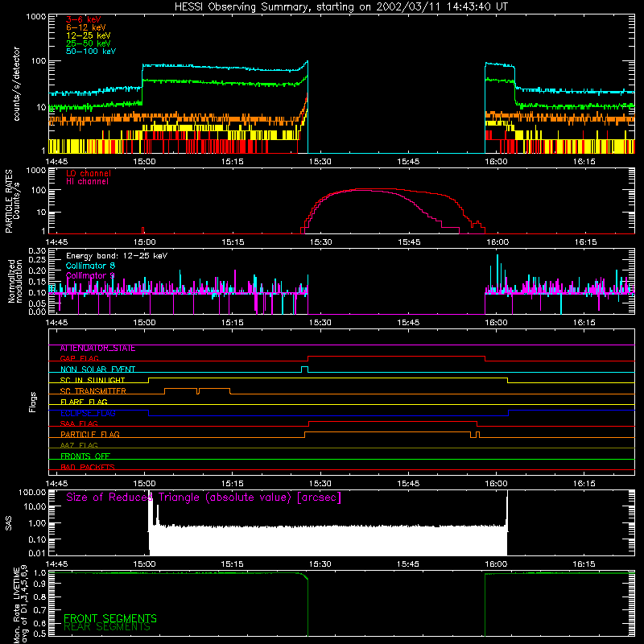Screen dimensions: 644x644
Task: Select the "NON_SOLAR_EVENT" flag label
Action: (97, 369)
